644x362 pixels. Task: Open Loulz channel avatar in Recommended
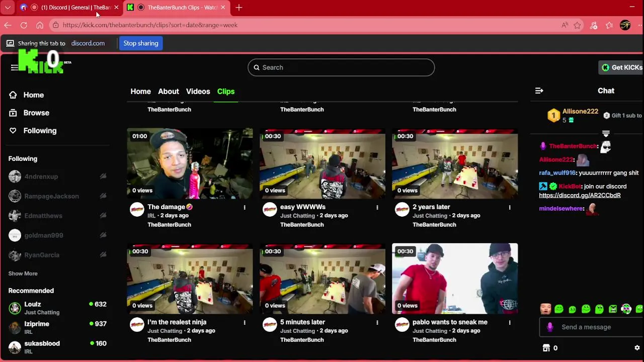(x=15, y=308)
